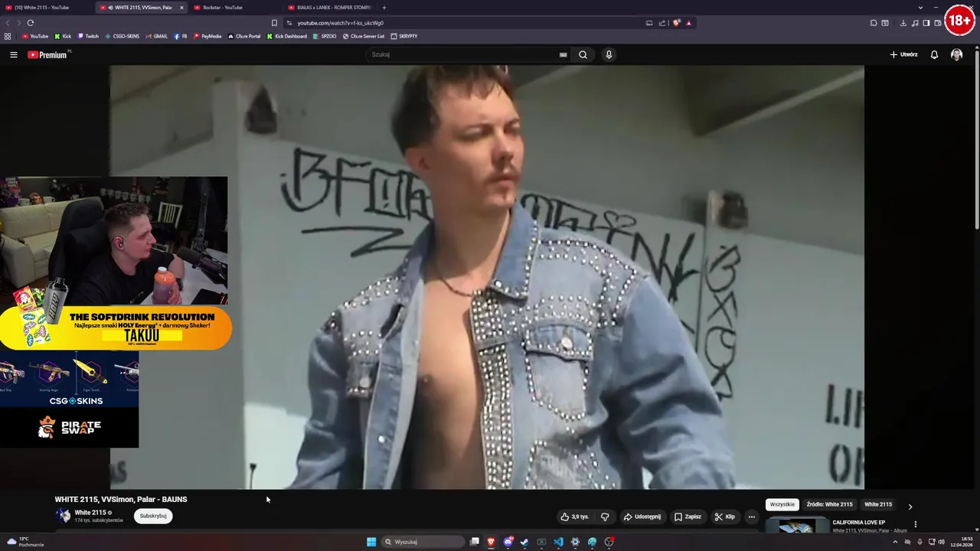Switch to the Rockstar - YouTube tab

click(233, 8)
